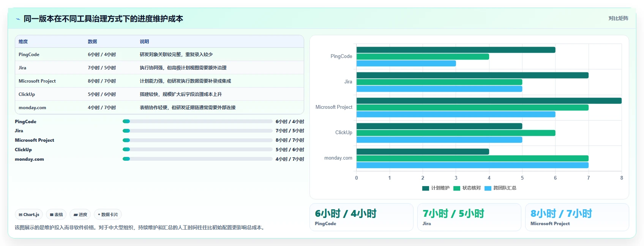Viewport: 644px width, 246px height.
Task: Select the Jira cell in the table
Action: point(22,68)
